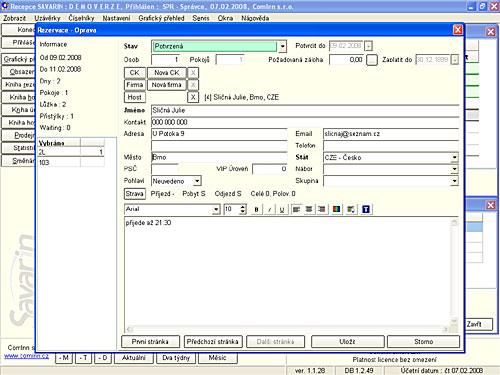The width and height of the screenshot is (500, 375).
Task: Open the Nápověda menu
Action: click(x=255, y=18)
